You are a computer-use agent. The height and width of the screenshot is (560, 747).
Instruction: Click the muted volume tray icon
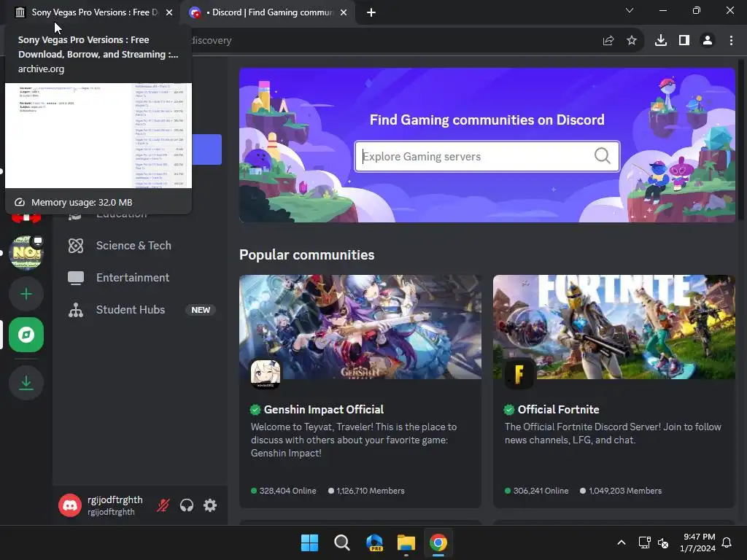[662, 542]
